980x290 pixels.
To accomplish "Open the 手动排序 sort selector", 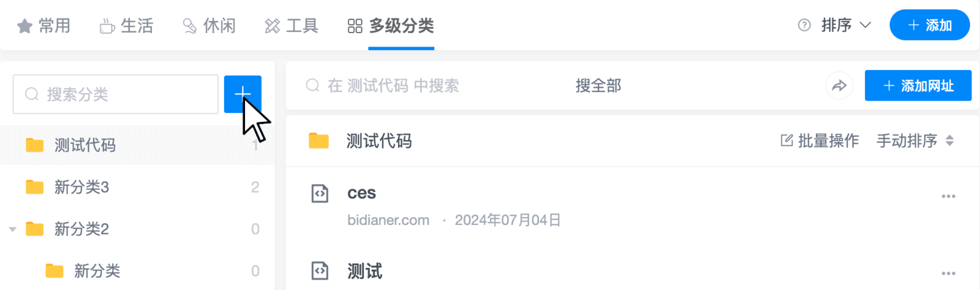I will pyautogui.click(x=915, y=141).
